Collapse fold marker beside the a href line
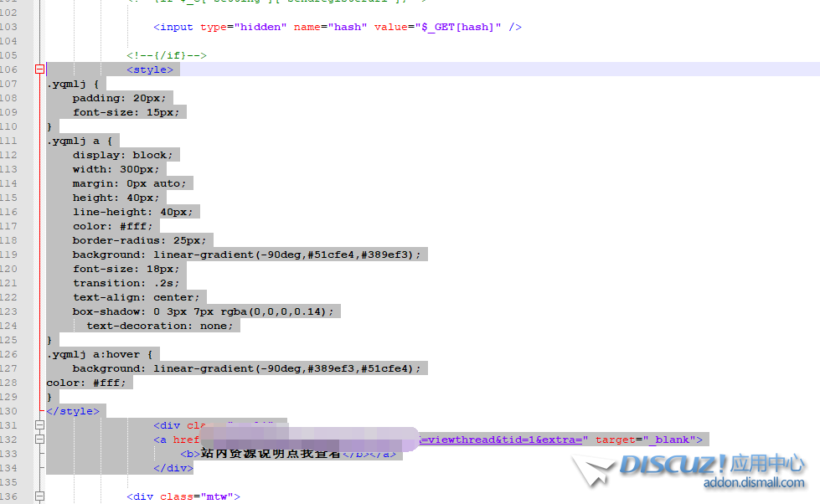This screenshot has height=504, width=820. coord(39,440)
